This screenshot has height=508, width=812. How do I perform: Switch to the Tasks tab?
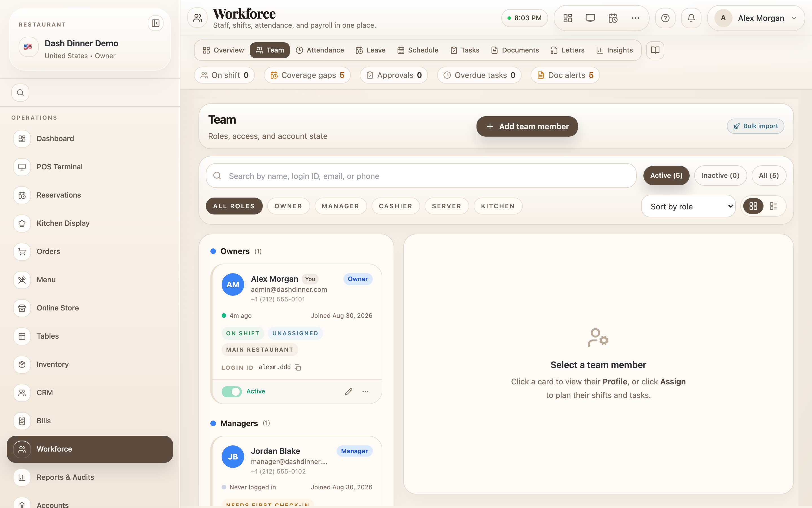pyautogui.click(x=465, y=50)
